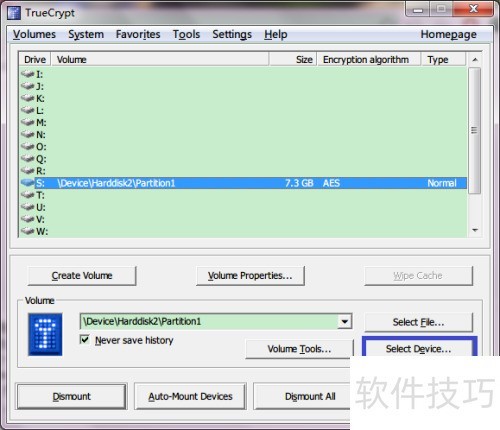
Task: Click the blue TrueCrypt volume logo
Action: point(45,334)
